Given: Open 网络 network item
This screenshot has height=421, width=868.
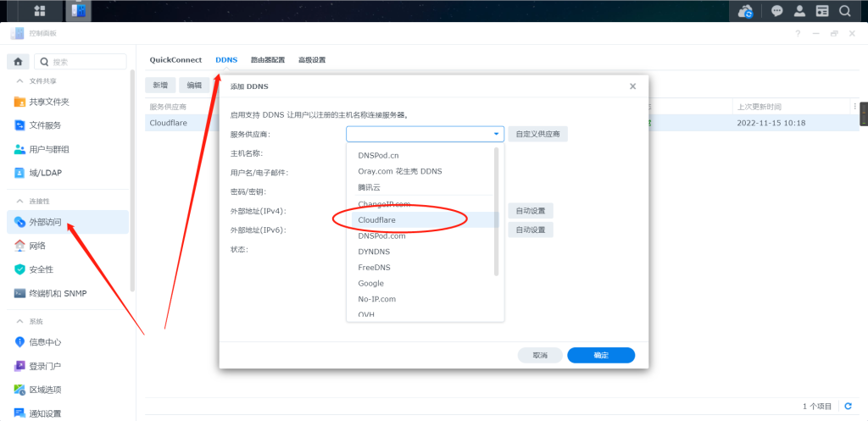Looking at the screenshot, I should (x=68, y=246).
